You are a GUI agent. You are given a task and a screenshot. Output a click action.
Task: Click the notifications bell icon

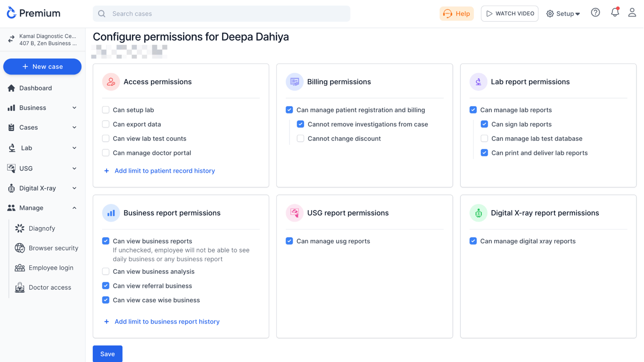(615, 13)
